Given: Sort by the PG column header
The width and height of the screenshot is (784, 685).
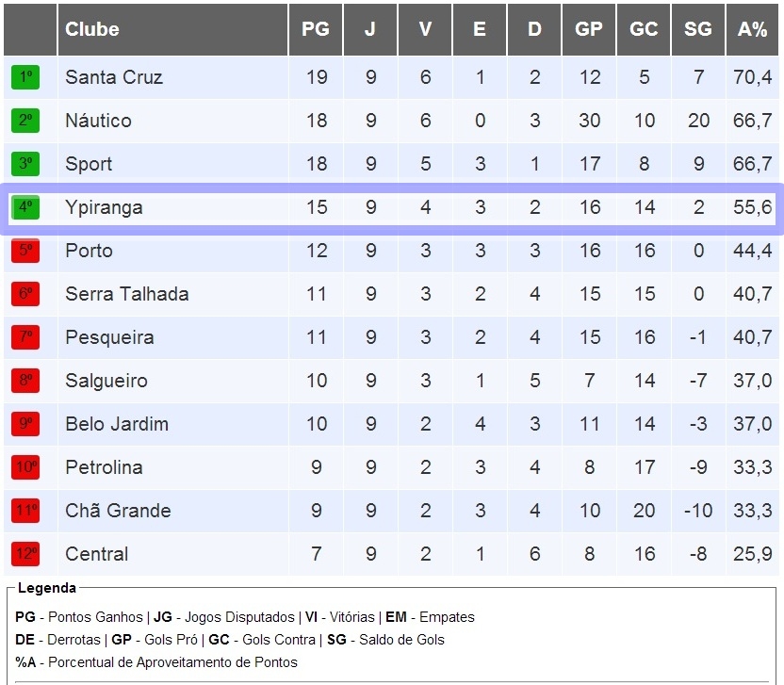Looking at the screenshot, I should click(x=316, y=29).
